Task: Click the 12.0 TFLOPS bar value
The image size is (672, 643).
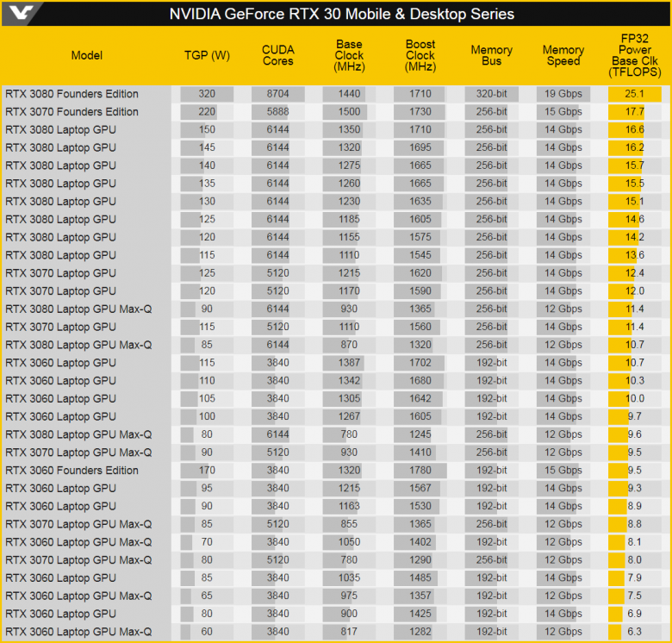Action: click(x=635, y=291)
